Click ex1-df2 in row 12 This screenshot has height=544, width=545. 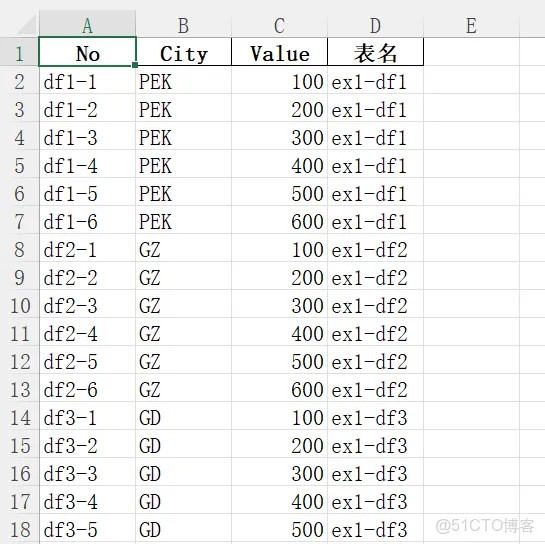click(375, 360)
